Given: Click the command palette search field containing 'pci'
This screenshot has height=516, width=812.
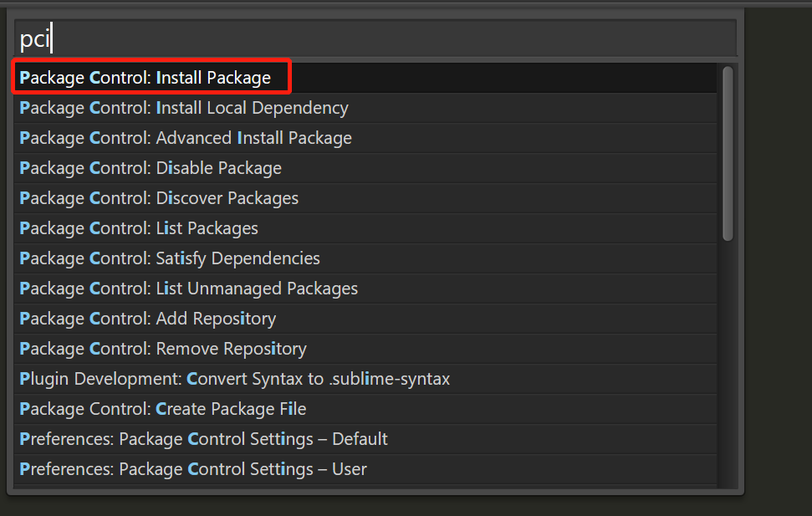Looking at the screenshot, I should pos(375,38).
